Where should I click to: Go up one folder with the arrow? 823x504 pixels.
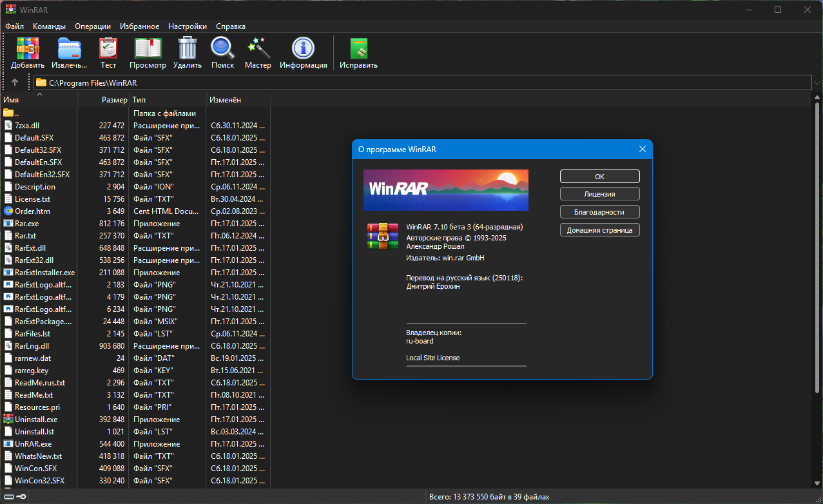click(15, 82)
